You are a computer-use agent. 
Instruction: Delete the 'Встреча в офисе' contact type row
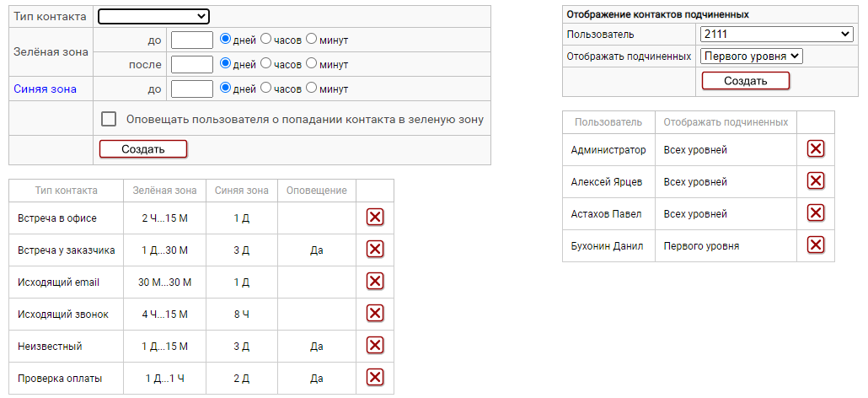coord(375,218)
